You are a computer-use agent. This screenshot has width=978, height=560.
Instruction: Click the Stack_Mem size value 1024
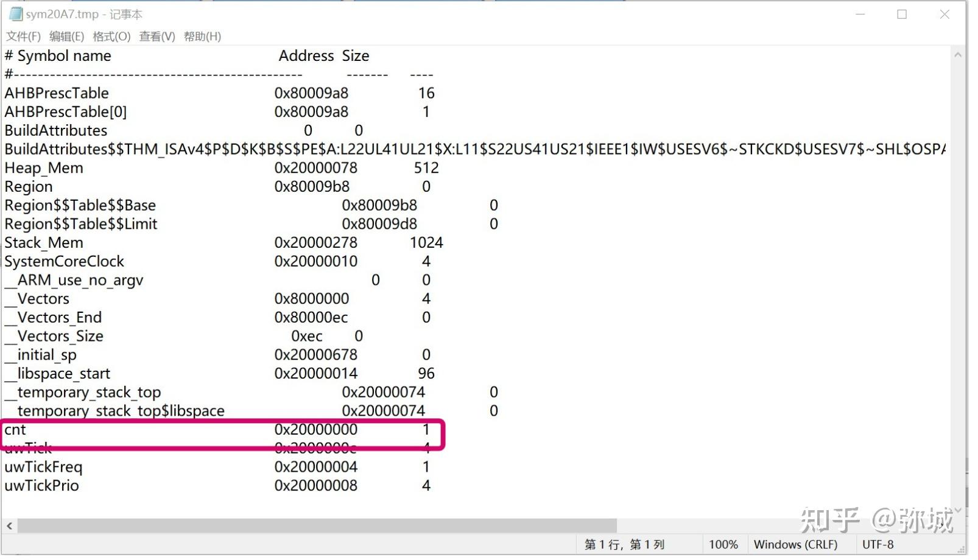426,243
